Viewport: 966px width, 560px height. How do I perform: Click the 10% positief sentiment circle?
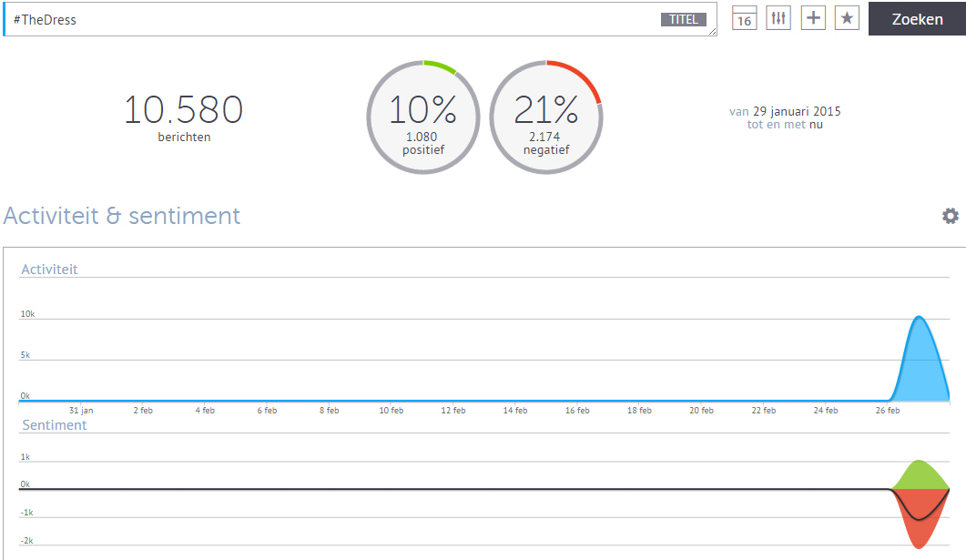coord(423,117)
